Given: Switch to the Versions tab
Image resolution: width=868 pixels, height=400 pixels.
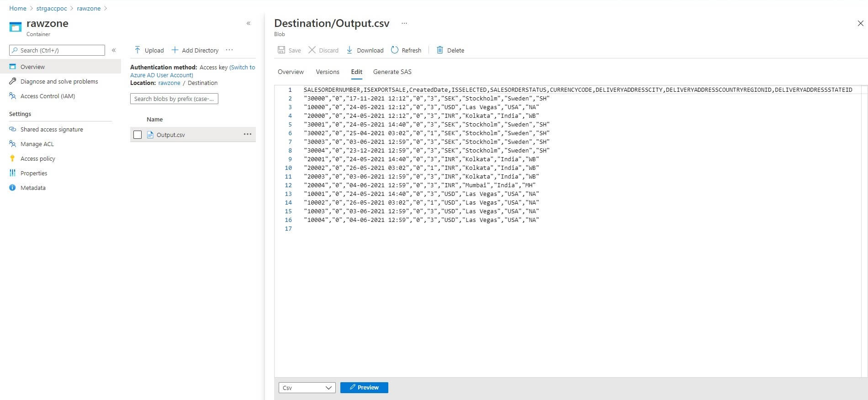Looking at the screenshot, I should click(328, 72).
